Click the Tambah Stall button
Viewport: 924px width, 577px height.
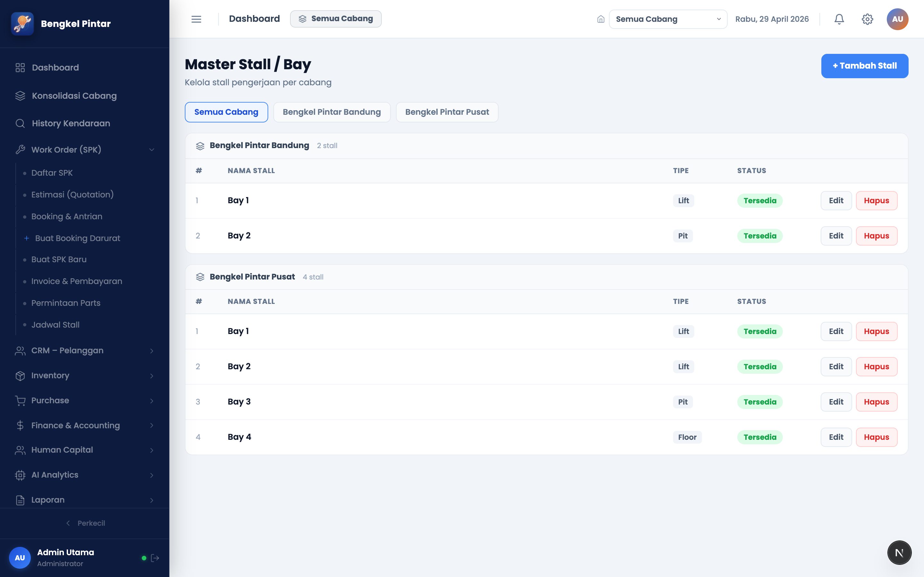coord(864,66)
